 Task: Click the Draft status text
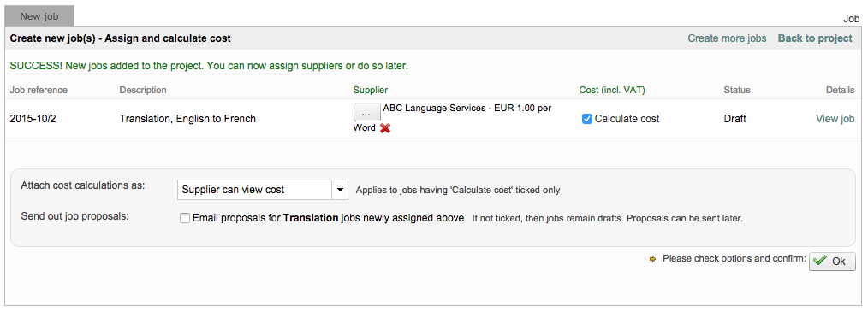(734, 118)
